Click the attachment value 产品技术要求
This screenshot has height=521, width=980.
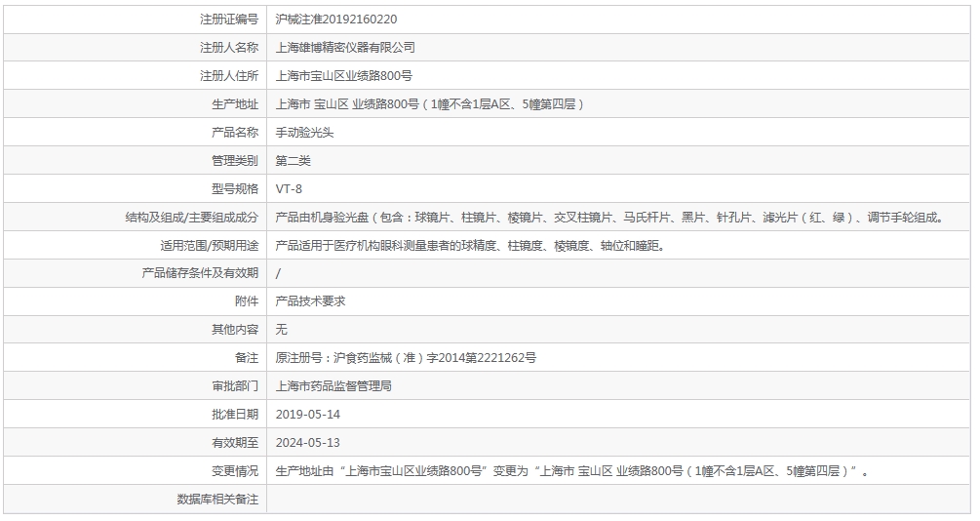(311, 301)
